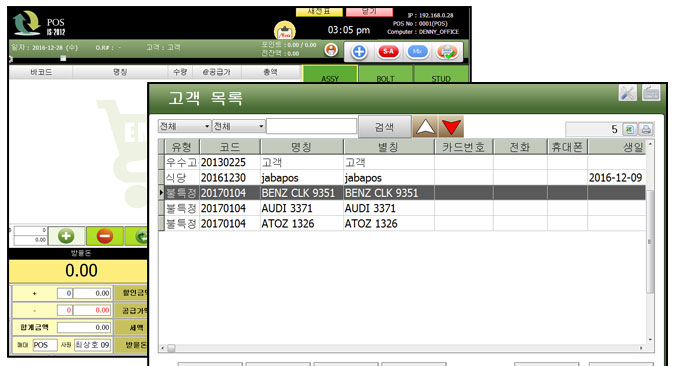Click the @공급가 column header in POS window
Viewport: 700px width, 366px height.
point(217,72)
